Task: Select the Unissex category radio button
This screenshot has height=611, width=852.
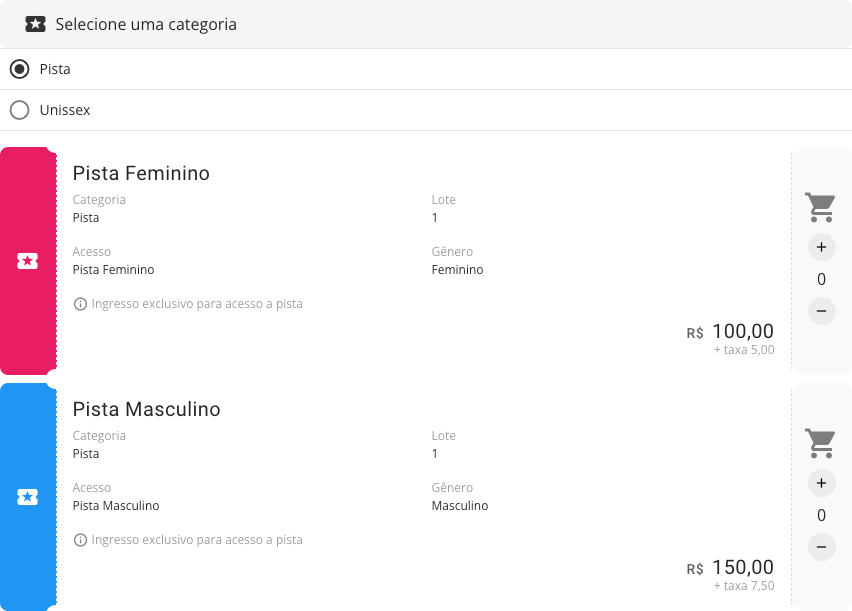Action: click(x=20, y=110)
